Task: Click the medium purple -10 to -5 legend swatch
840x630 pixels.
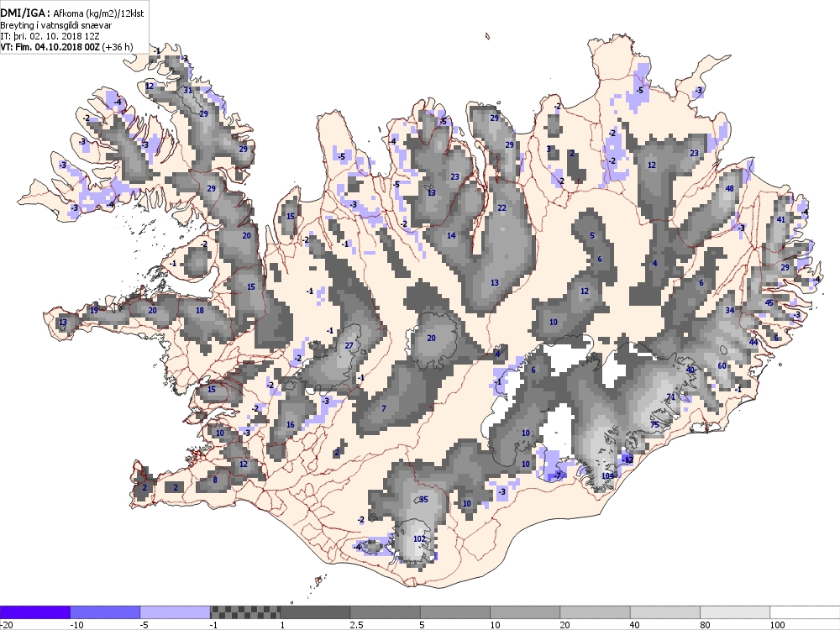Action: pyautogui.click(x=105, y=612)
